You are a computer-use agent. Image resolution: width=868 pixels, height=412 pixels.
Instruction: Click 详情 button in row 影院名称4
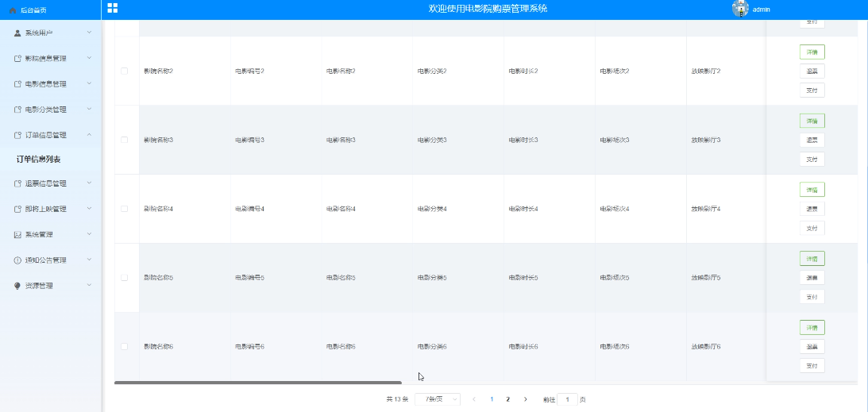[812, 190]
